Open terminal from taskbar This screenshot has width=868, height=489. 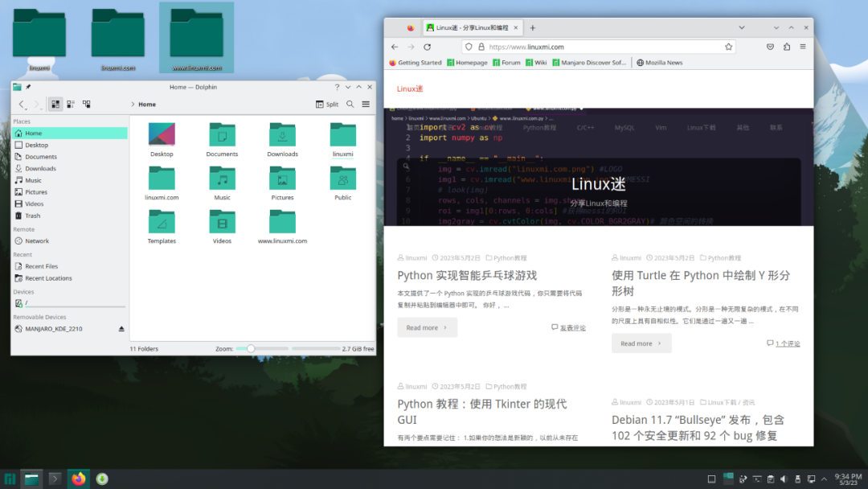(55, 479)
